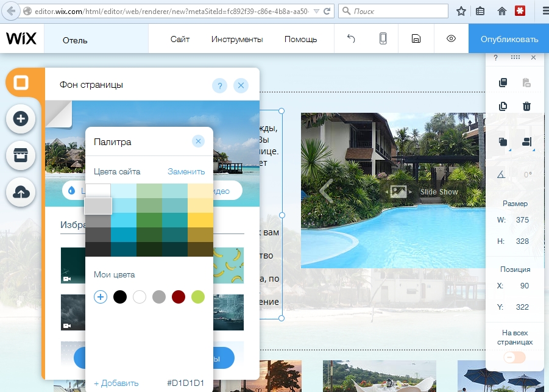Expand the browser address bar history dropdown
549x392 pixels.
click(x=314, y=11)
